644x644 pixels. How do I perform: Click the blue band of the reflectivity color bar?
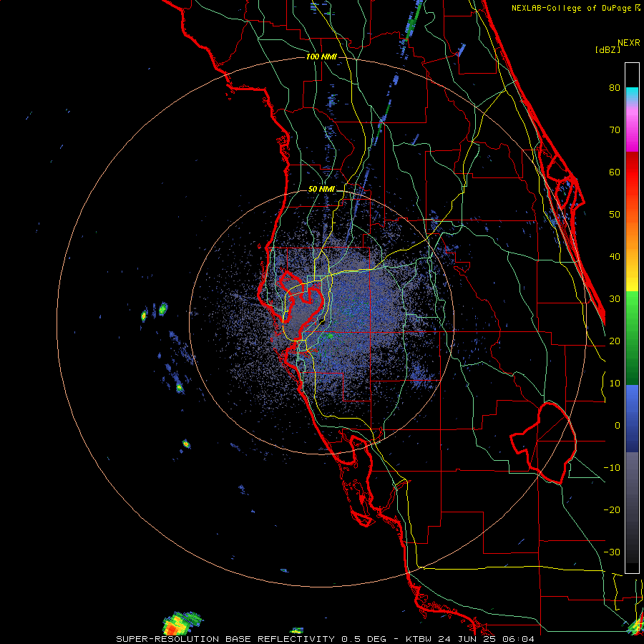[x=632, y=418]
